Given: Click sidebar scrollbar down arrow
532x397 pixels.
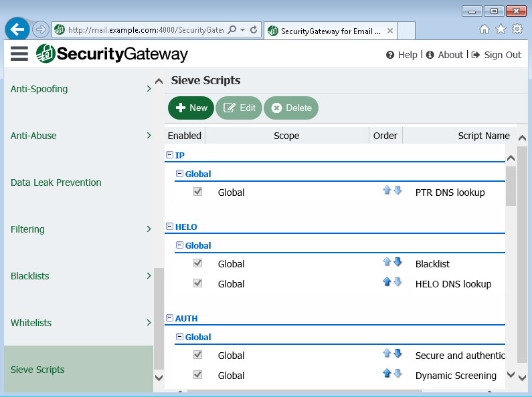Looking at the screenshot, I should pos(159,378).
